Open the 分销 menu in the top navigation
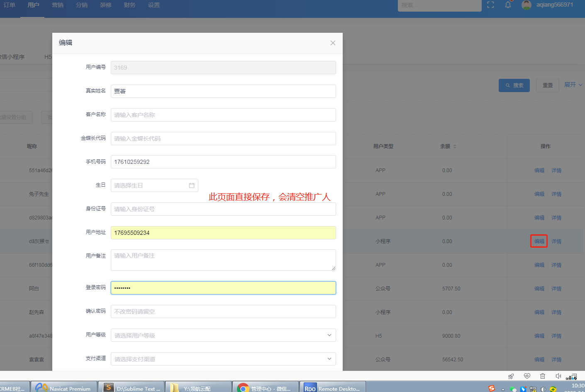The image size is (585, 392). pos(82,5)
